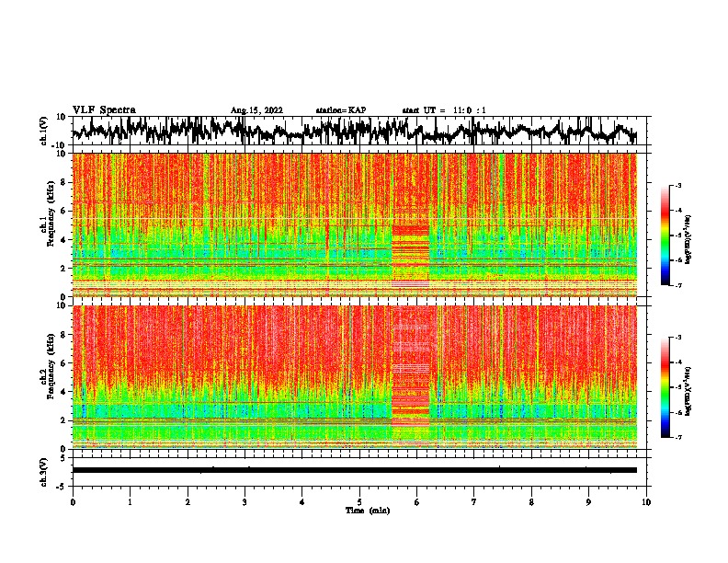Click the "4" kHz tick on ch.2 frequency axis

tap(63, 392)
